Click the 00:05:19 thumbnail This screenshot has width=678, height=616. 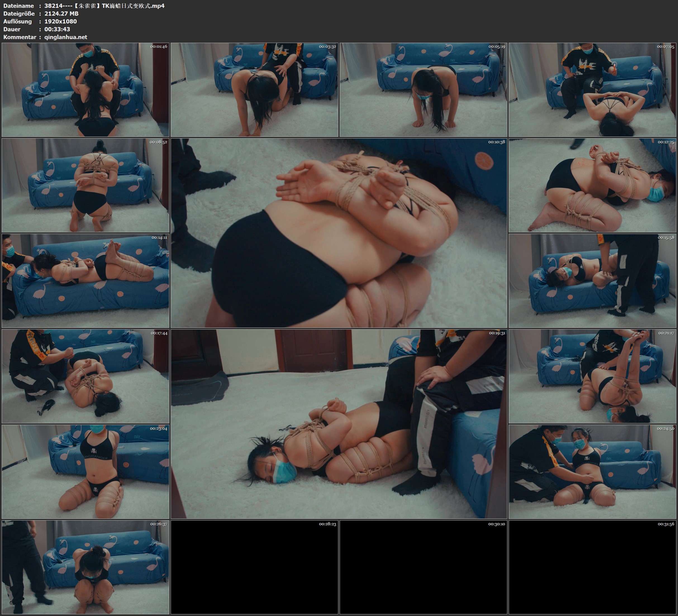click(423, 89)
